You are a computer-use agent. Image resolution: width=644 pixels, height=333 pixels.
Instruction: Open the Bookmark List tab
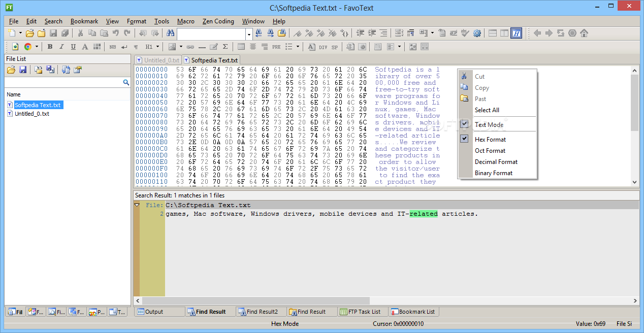tap(413, 312)
